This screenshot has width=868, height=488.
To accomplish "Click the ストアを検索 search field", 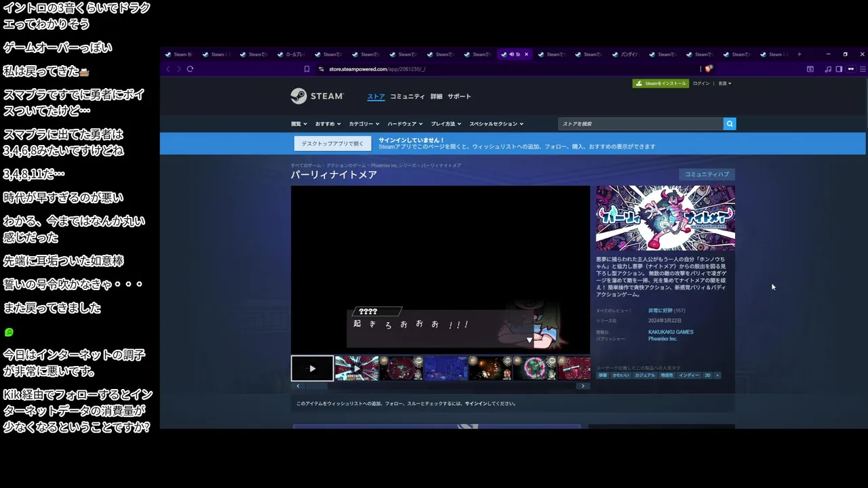I will [641, 124].
